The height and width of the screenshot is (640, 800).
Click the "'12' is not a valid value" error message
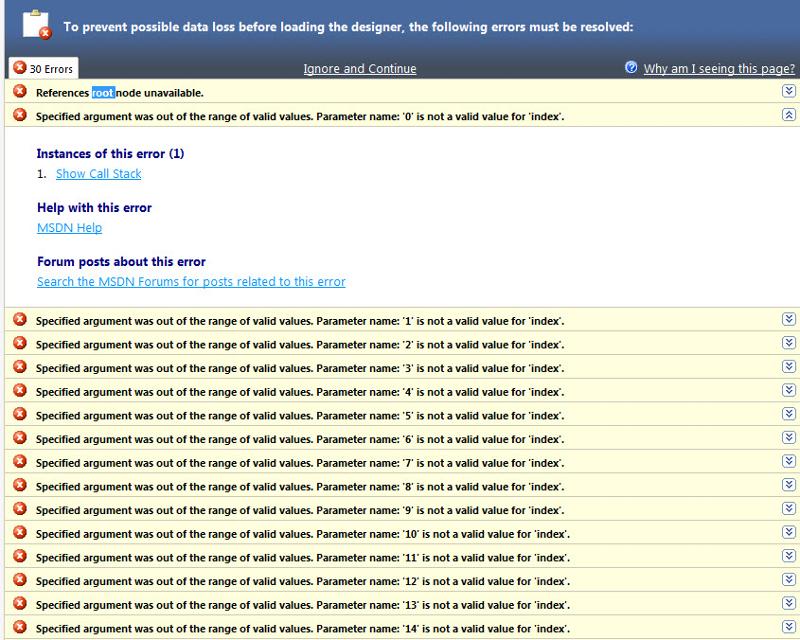pyautogui.click(x=303, y=581)
